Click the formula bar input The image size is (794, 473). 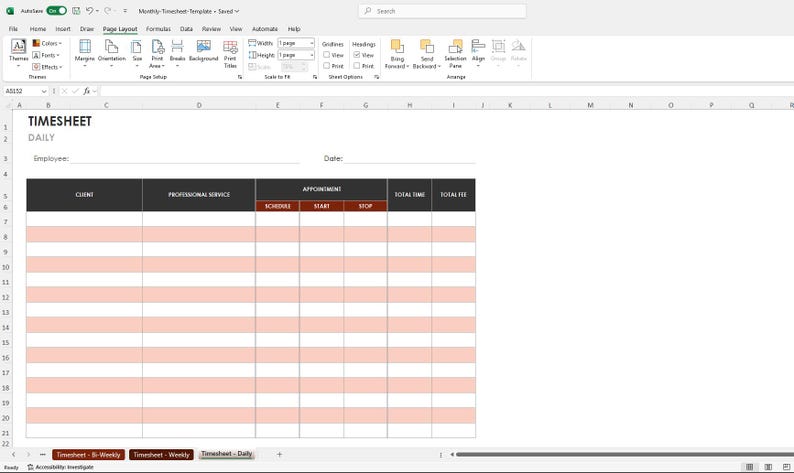446,91
